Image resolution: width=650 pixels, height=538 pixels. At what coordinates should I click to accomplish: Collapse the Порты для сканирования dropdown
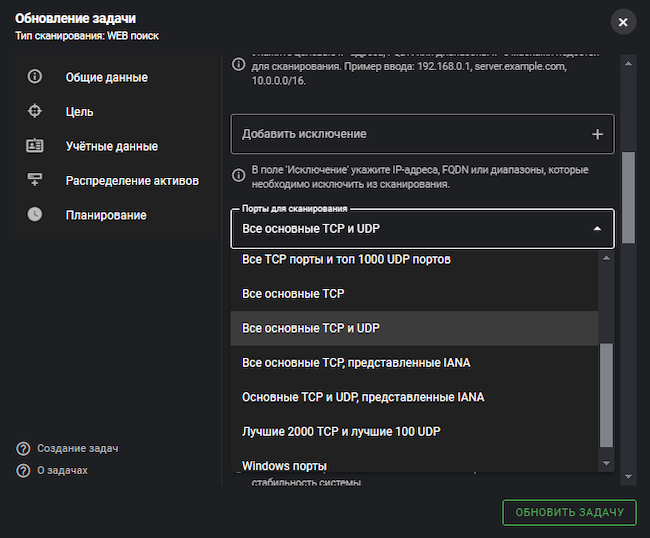[597, 229]
